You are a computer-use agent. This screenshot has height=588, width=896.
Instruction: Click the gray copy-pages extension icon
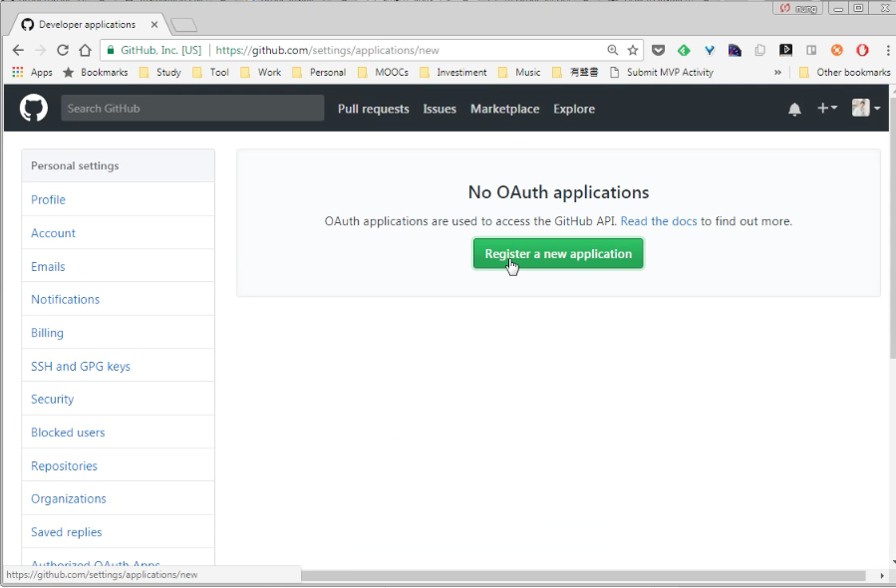(x=760, y=50)
